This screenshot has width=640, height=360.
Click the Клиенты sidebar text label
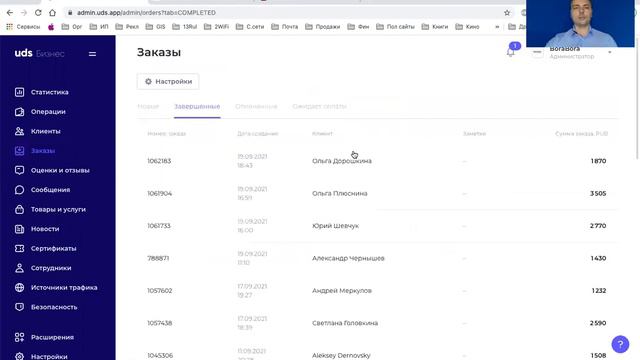click(46, 131)
